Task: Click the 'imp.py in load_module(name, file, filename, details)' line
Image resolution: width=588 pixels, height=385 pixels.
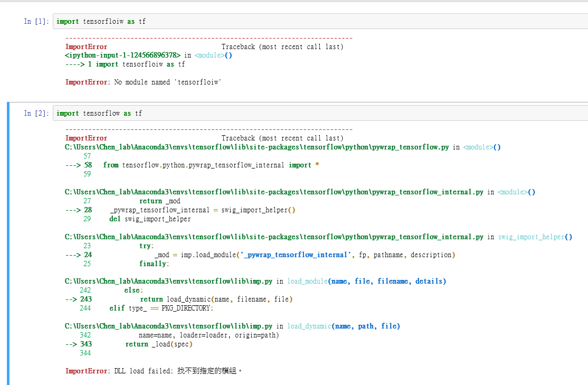Action: coord(255,281)
